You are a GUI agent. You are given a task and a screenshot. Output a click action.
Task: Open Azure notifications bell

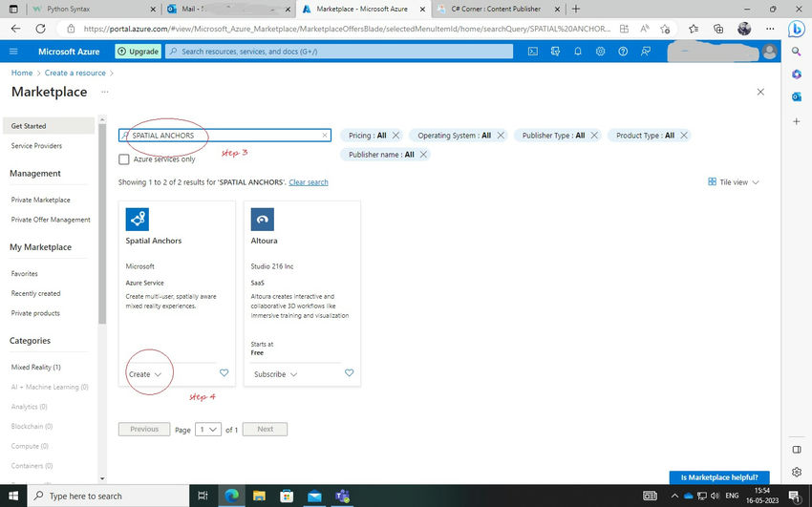(577, 52)
